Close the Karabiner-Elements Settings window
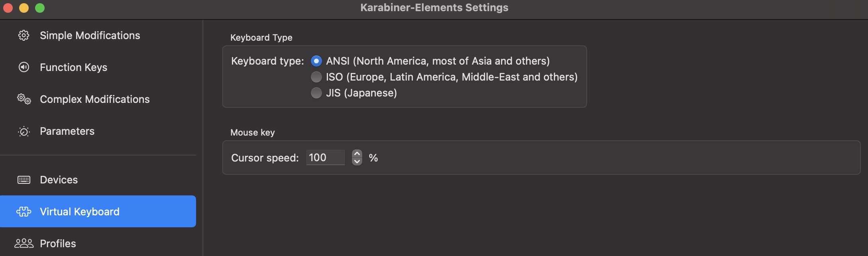Image resolution: width=868 pixels, height=256 pixels. coord(8,8)
